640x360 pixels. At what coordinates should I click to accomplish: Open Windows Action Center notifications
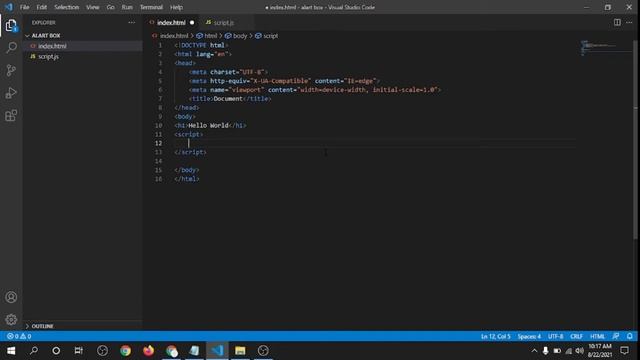click(624, 351)
